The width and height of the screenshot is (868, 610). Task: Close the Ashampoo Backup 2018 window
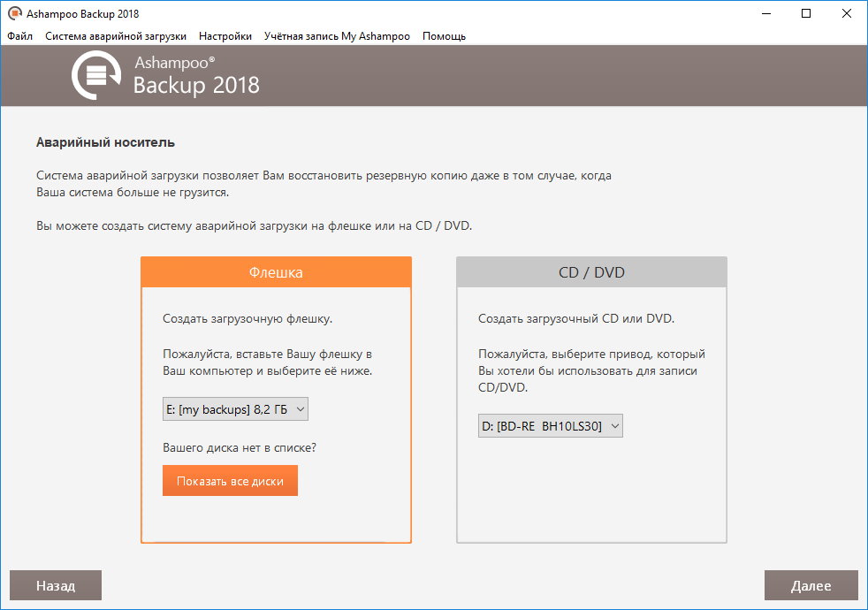pyautogui.click(x=847, y=13)
